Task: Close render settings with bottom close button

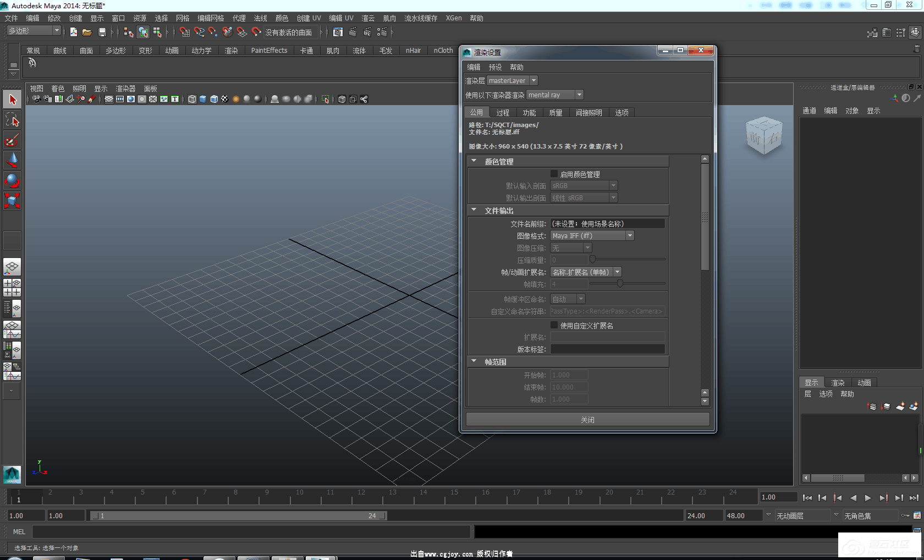Action: (x=587, y=419)
